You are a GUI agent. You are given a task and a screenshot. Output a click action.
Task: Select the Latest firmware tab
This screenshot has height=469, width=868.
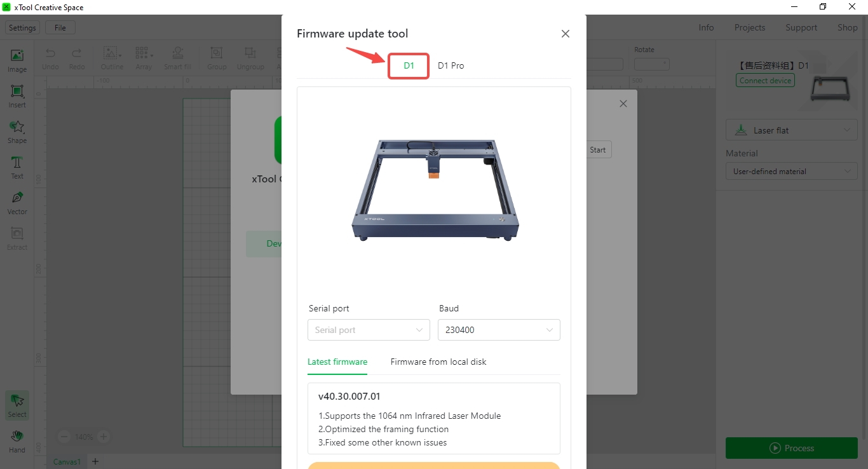(x=337, y=362)
